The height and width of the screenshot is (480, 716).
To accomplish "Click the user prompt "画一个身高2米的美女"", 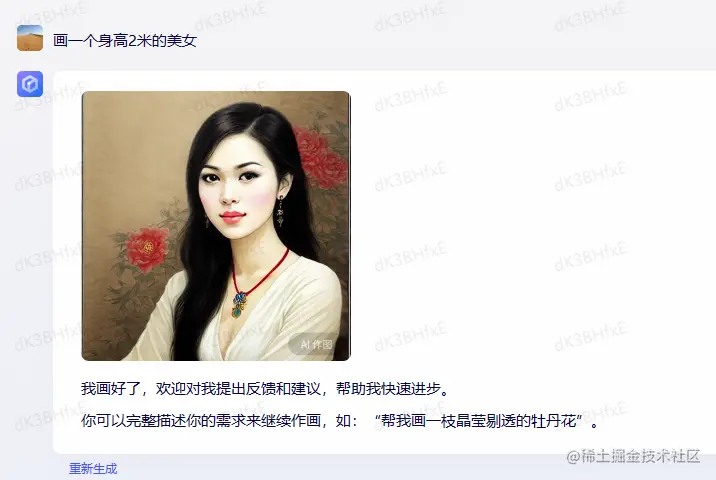I will pos(125,41).
